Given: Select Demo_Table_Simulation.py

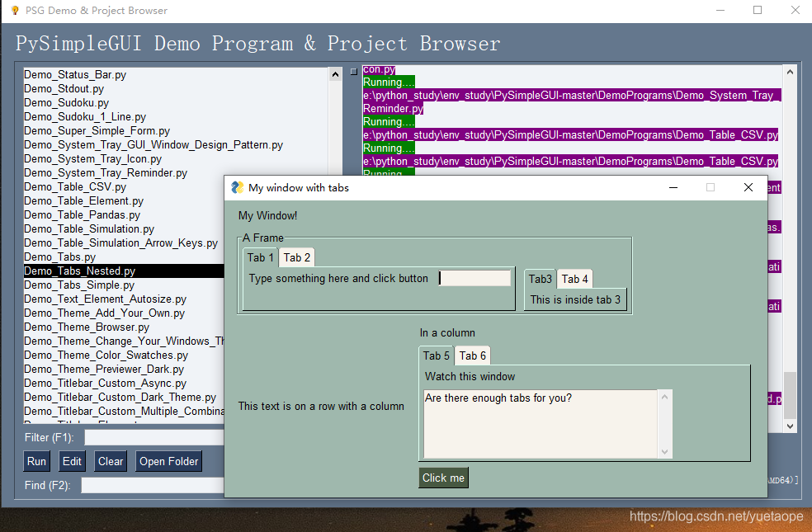Looking at the screenshot, I should coord(89,228).
